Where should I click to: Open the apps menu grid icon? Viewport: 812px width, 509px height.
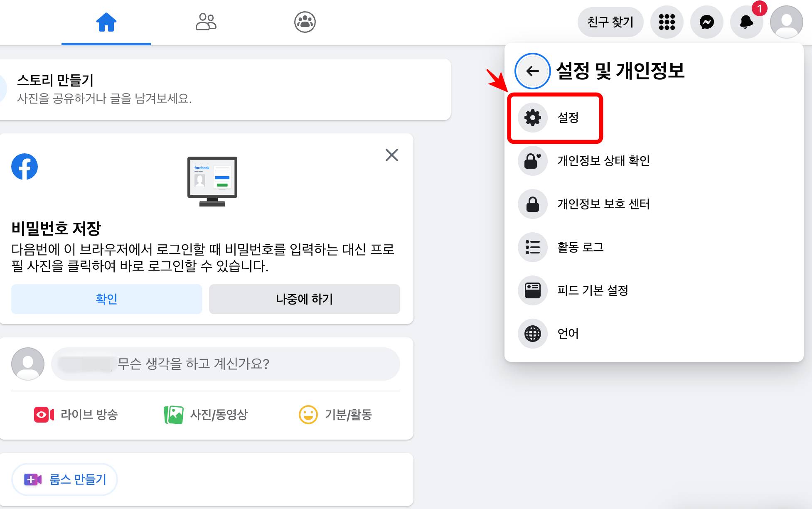point(667,22)
